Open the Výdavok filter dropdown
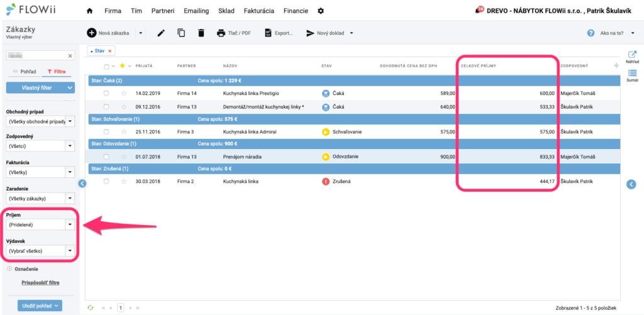The height and width of the screenshot is (315, 644). [x=70, y=250]
